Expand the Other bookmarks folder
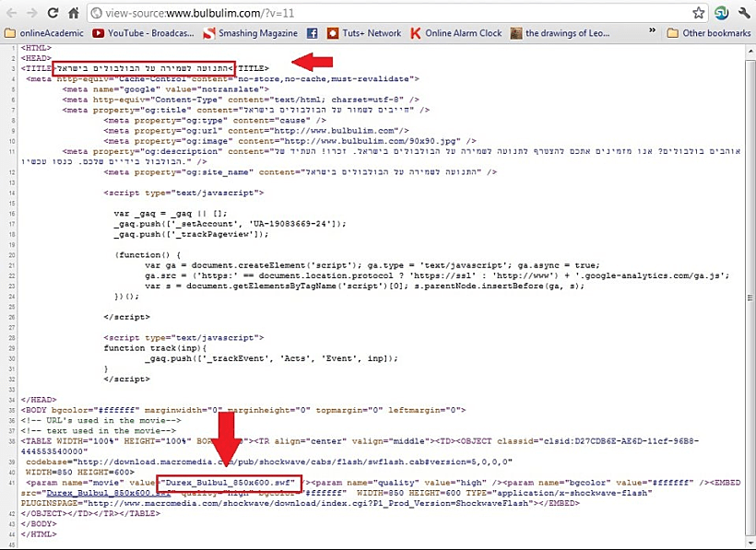 coord(708,33)
